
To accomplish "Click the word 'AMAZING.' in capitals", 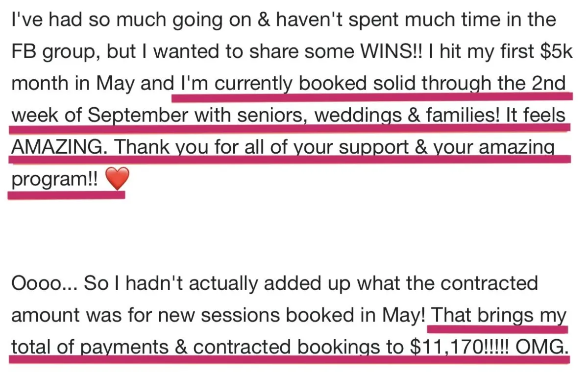I will pyautogui.click(x=57, y=148).
